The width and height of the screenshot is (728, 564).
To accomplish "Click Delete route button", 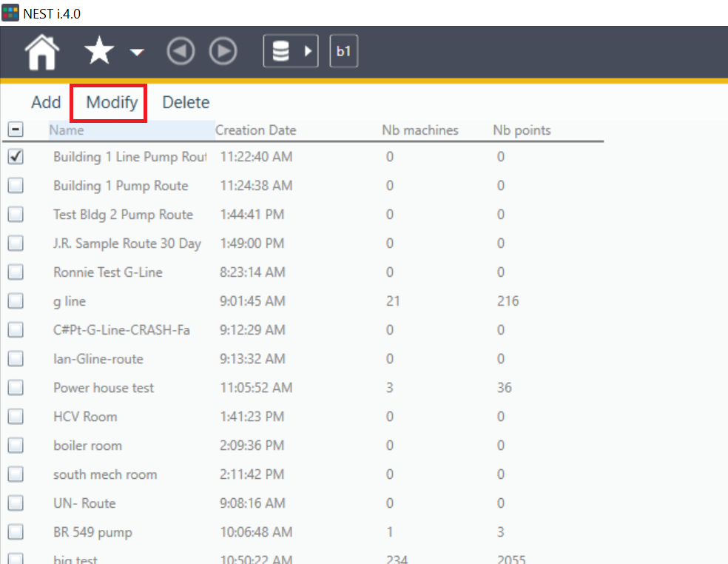I will point(186,102).
